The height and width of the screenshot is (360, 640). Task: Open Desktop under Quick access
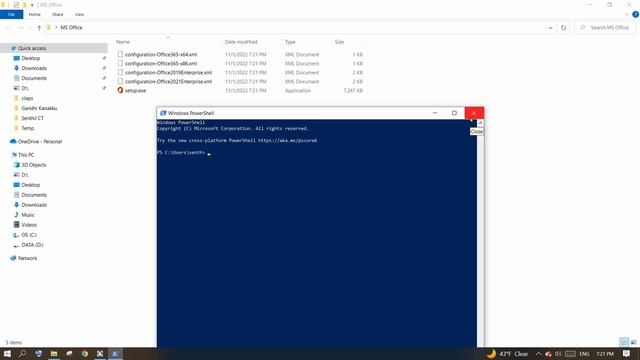(x=30, y=58)
